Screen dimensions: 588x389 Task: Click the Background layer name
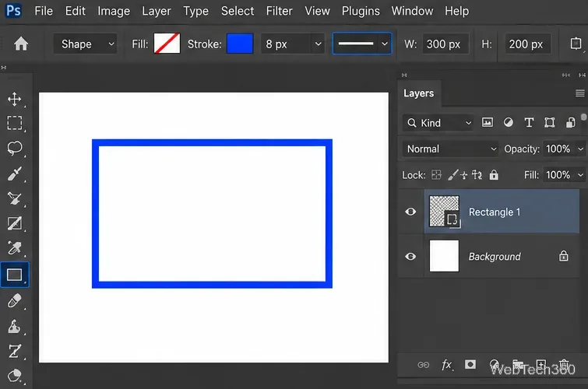coord(495,257)
